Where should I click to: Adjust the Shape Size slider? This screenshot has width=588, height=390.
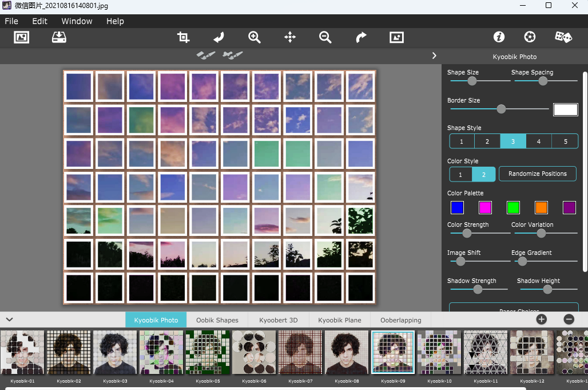[x=472, y=81]
